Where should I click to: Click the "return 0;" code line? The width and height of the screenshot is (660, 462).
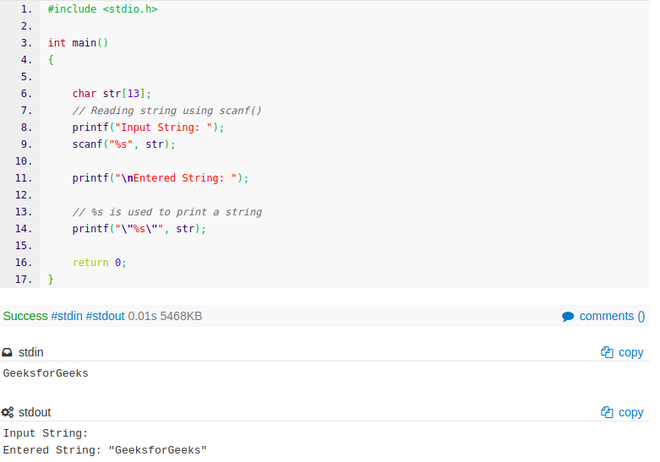pos(99,262)
